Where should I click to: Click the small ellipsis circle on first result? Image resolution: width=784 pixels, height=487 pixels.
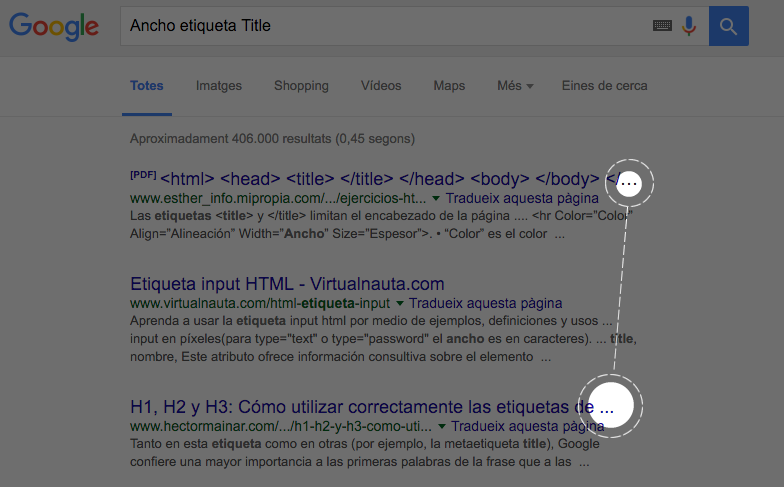[629, 183]
